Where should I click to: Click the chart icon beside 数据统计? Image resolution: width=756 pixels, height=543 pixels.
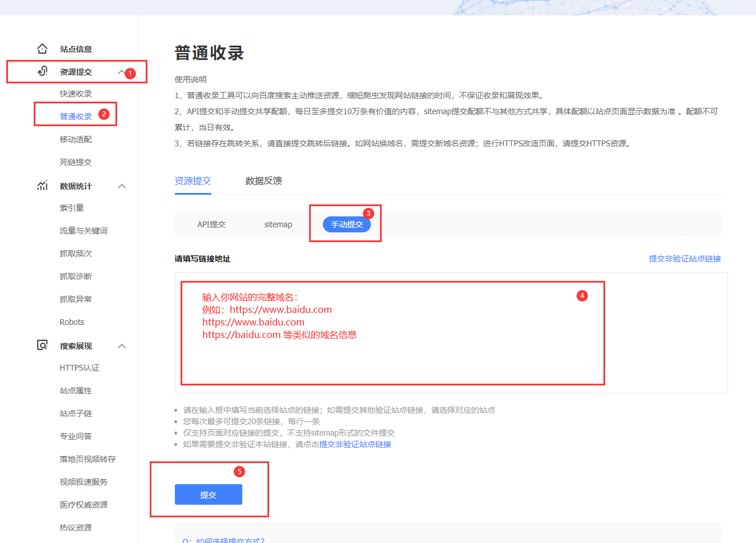tap(42, 186)
